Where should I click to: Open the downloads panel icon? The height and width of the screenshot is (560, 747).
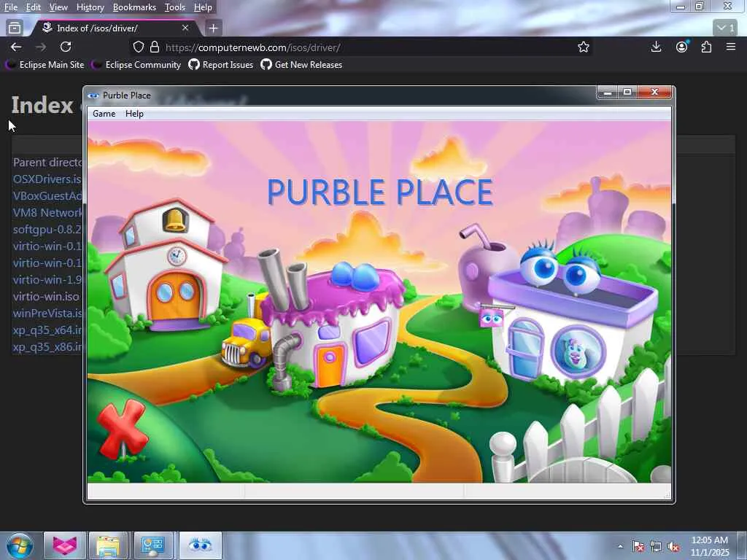coord(656,47)
